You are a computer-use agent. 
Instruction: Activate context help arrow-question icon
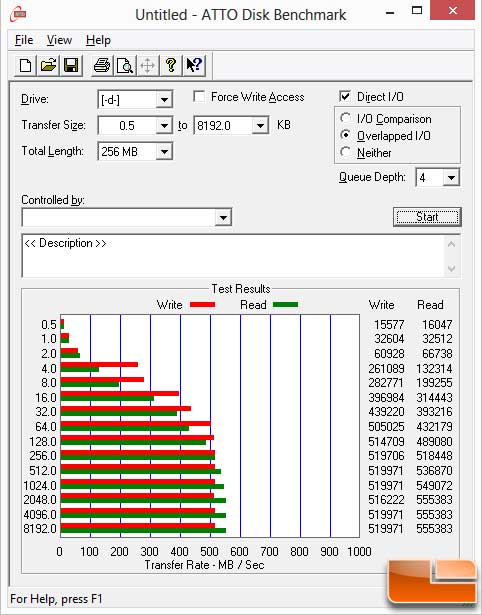pos(194,65)
